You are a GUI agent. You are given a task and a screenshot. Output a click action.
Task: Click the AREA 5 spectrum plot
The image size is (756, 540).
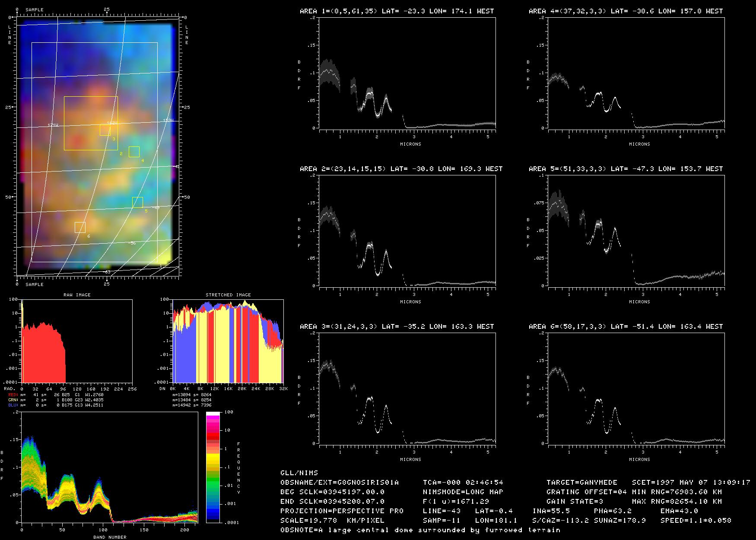point(636,231)
